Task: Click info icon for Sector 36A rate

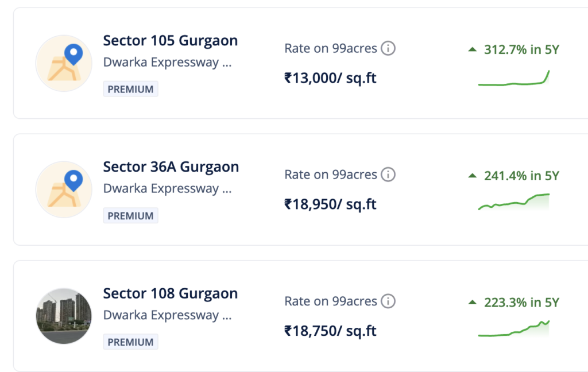Action: tap(388, 175)
